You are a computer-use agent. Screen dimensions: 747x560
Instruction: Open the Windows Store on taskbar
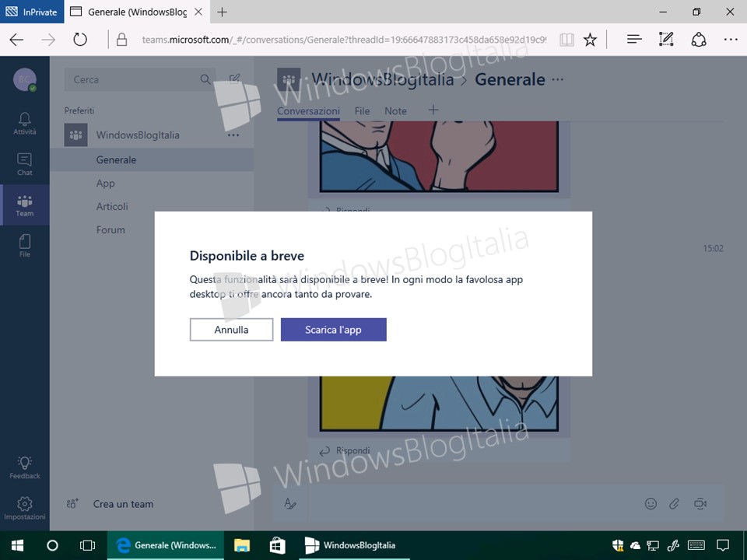click(277, 545)
